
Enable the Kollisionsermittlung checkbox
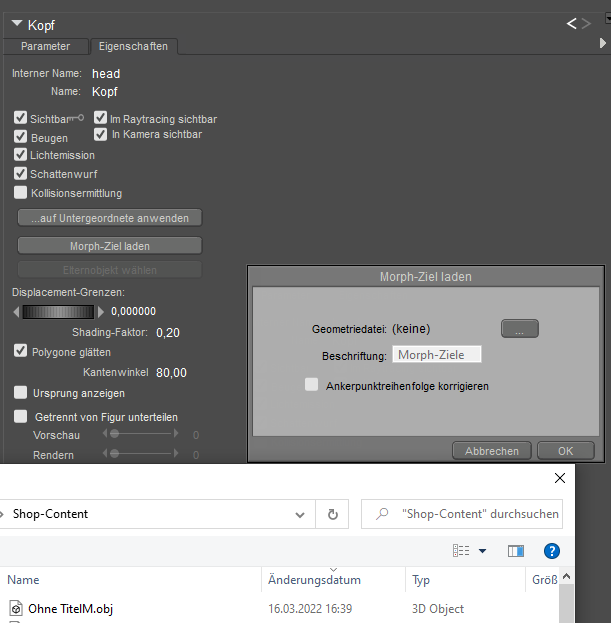point(20,192)
